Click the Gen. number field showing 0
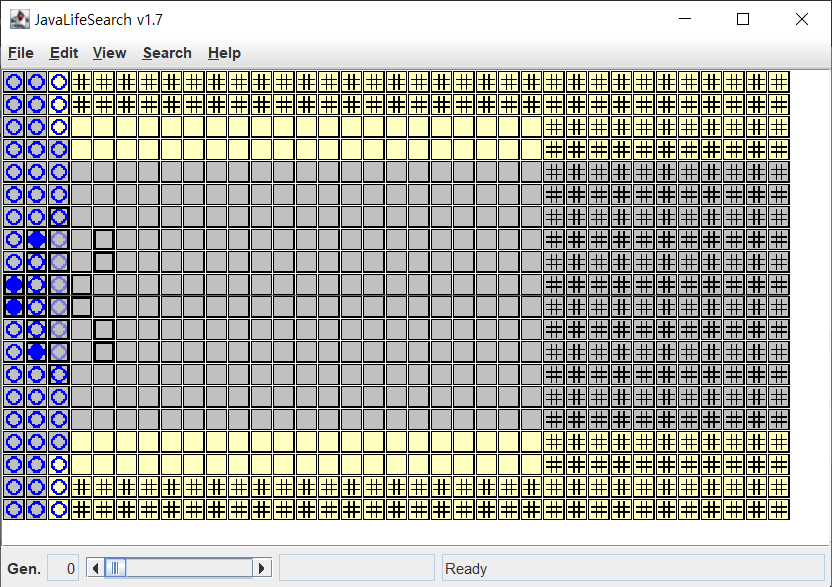Image resolution: width=832 pixels, height=587 pixels. pyautogui.click(x=63, y=568)
